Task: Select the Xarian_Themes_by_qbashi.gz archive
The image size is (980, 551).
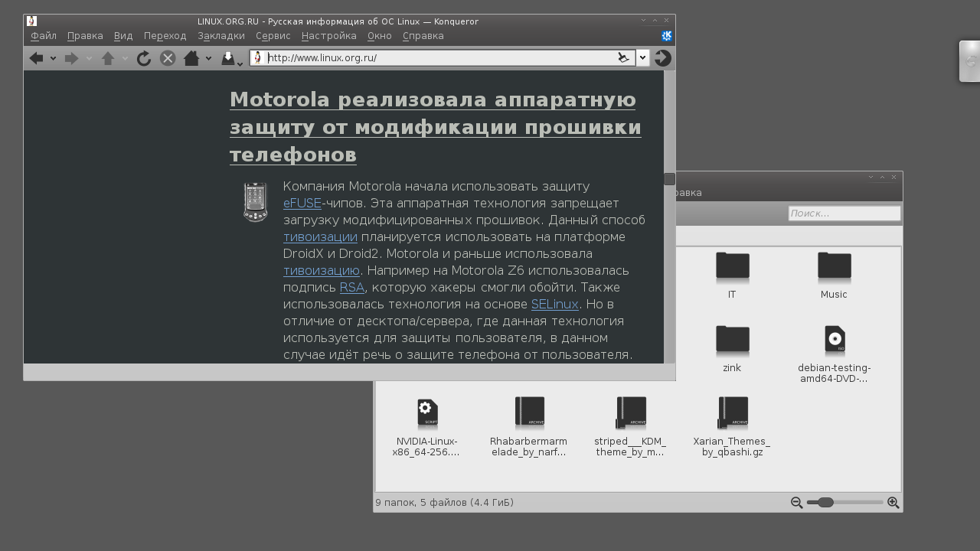Action: 732,427
